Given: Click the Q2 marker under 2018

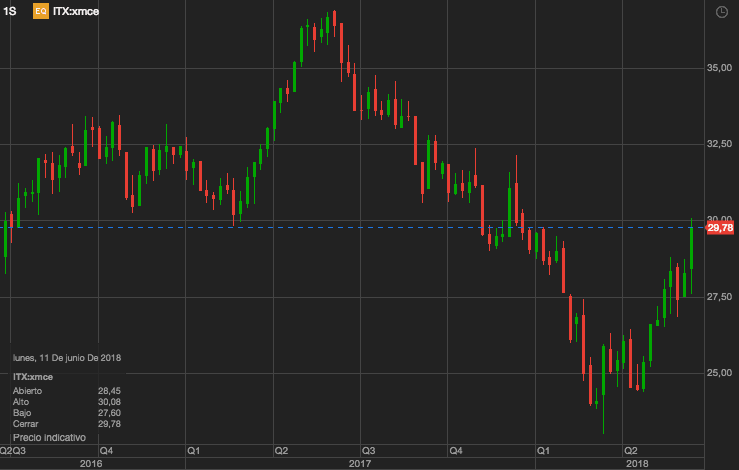Looking at the screenshot, I should tap(630, 450).
